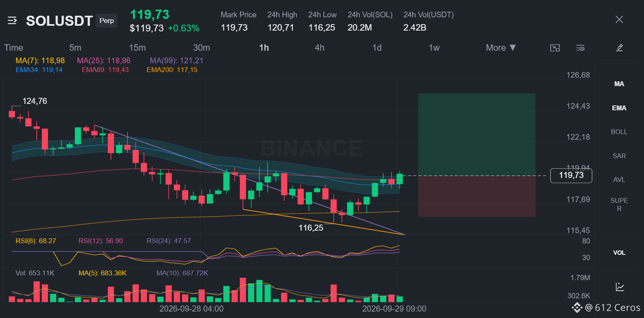The width and height of the screenshot is (644, 318).
Task: Open the hamburger menu beside SOLUSDT
Action: click(12, 21)
